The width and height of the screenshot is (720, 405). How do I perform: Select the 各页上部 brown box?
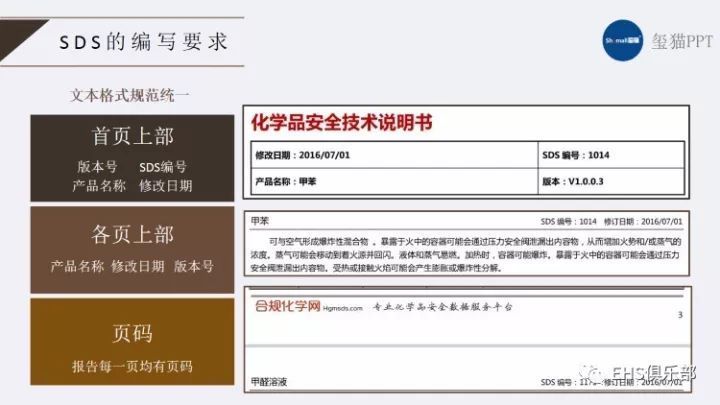pyautogui.click(x=132, y=248)
